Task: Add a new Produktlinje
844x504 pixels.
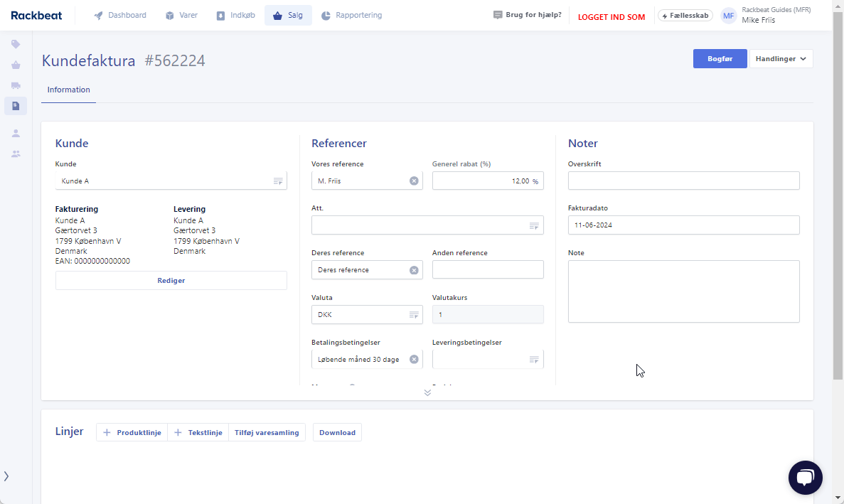Action: (x=132, y=432)
